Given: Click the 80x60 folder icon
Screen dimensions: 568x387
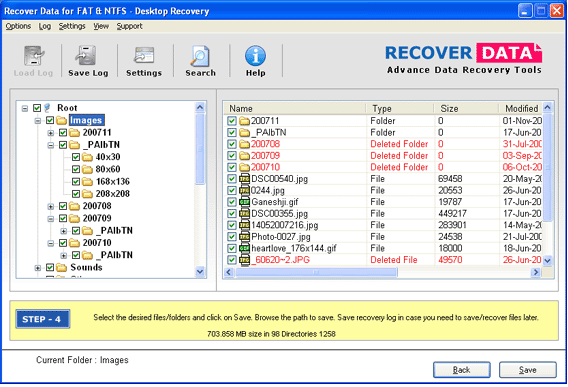Looking at the screenshot, I should click(87, 169).
